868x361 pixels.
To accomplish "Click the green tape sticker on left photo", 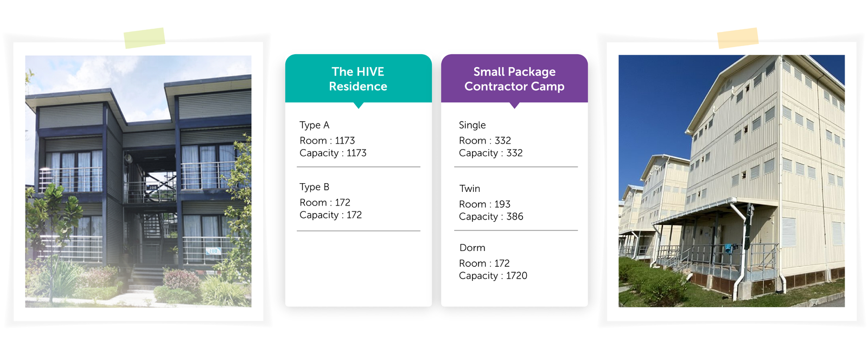I will (x=144, y=38).
